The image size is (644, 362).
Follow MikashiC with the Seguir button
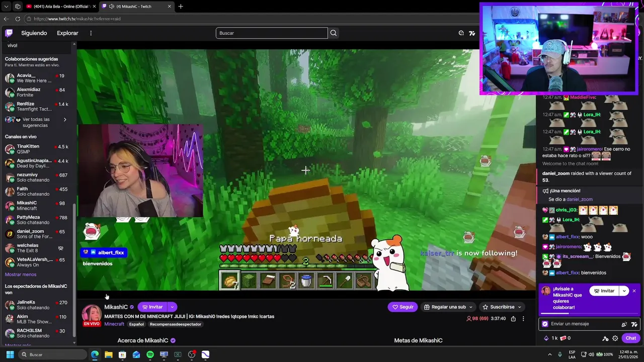[x=403, y=307]
